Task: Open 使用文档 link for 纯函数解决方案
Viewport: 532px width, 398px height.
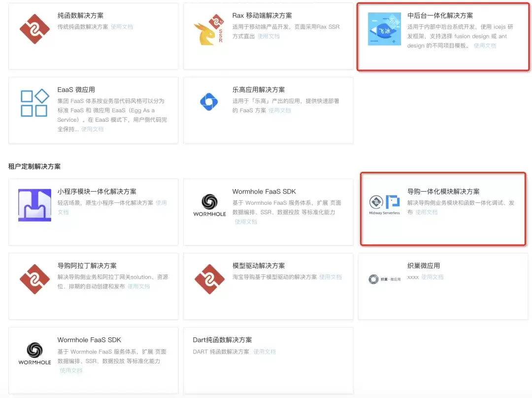Action: [x=122, y=27]
